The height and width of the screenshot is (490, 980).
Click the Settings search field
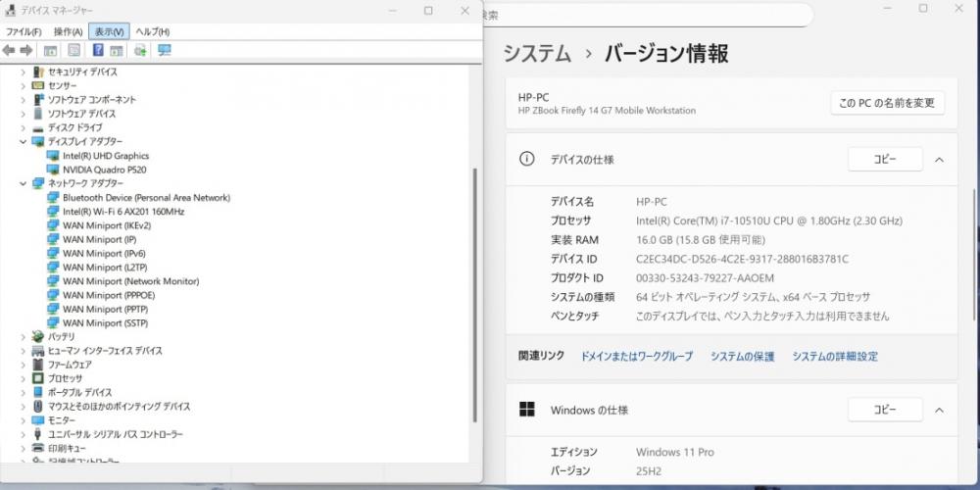click(647, 15)
